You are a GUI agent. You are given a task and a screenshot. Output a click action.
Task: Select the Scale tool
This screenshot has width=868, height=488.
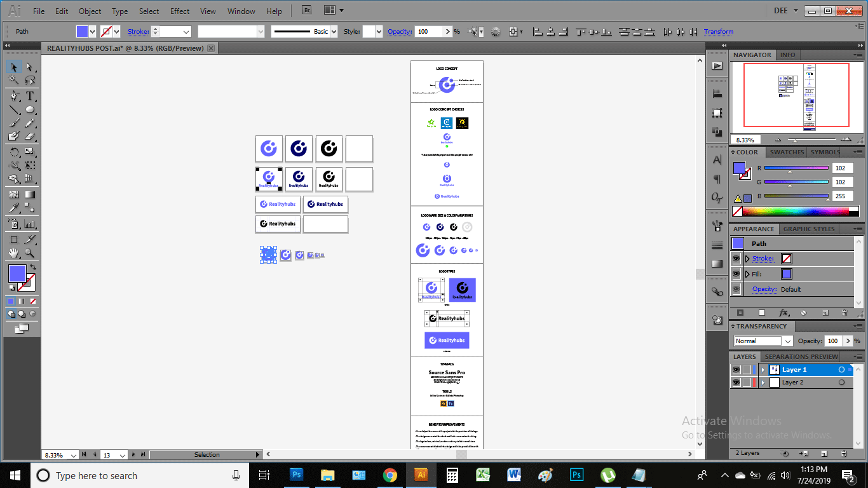coord(30,152)
